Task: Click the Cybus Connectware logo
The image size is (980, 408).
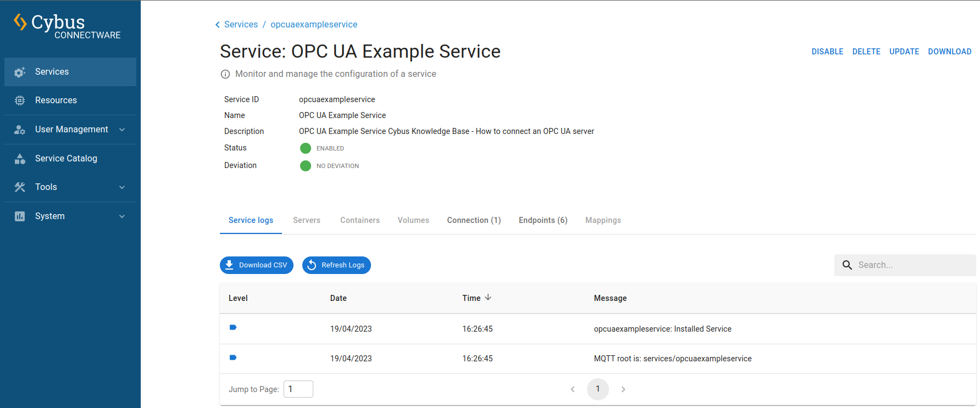Action: (67, 26)
